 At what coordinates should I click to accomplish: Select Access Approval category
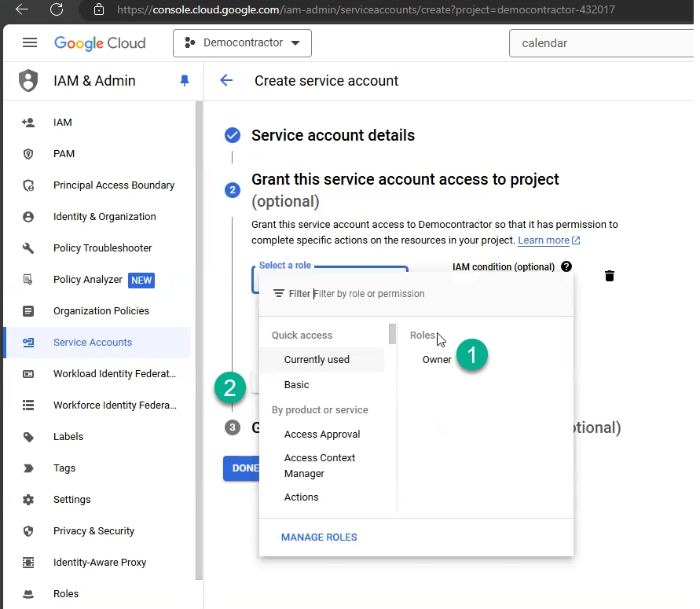[322, 435]
